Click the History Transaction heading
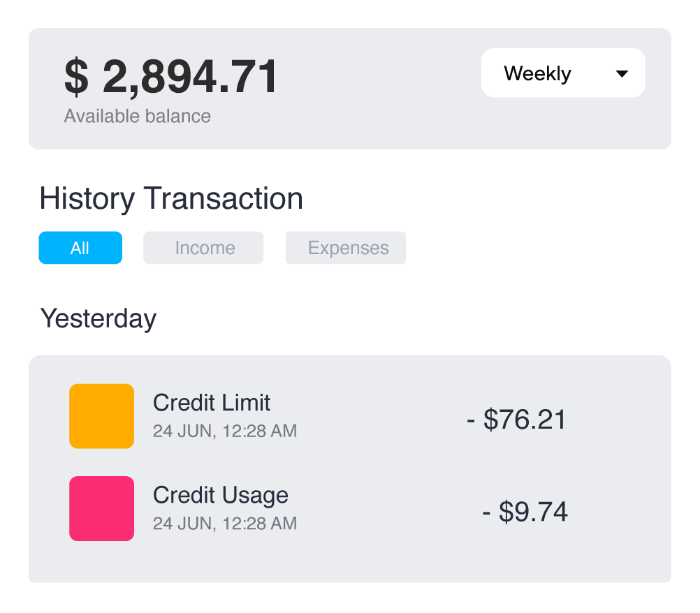Screen dimensions: 700x613 point(171,198)
